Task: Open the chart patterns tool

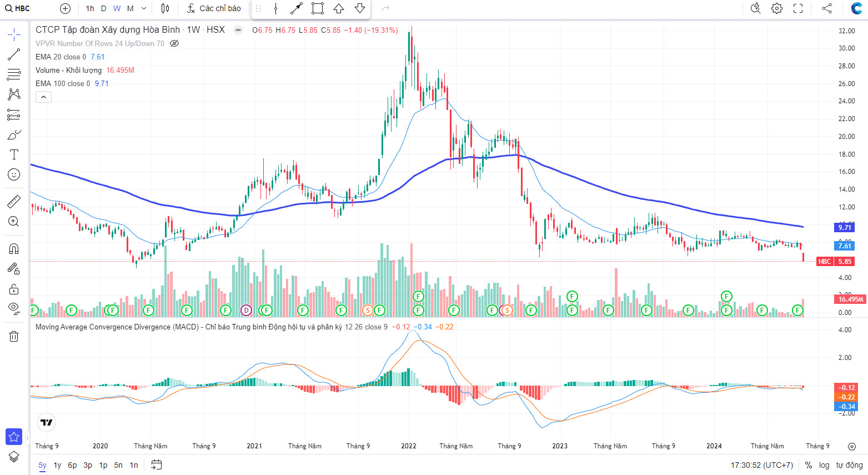Action: (x=14, y=94)
